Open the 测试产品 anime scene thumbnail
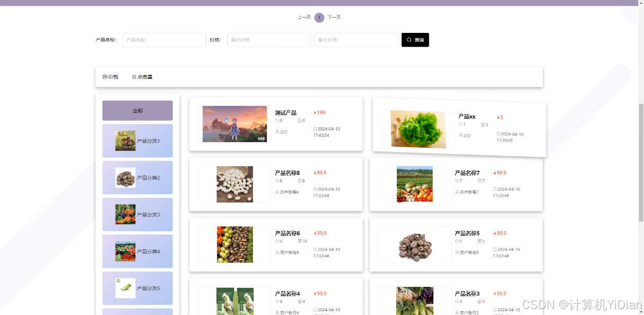The width and height of the screenshot is (644, 315). (234, 124)
